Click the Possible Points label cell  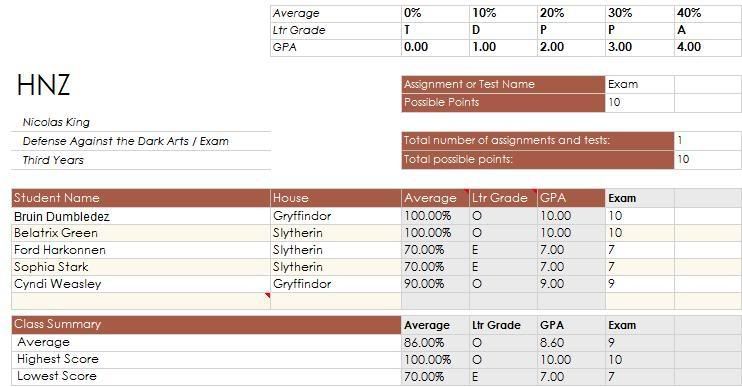(x=503, y=102)
